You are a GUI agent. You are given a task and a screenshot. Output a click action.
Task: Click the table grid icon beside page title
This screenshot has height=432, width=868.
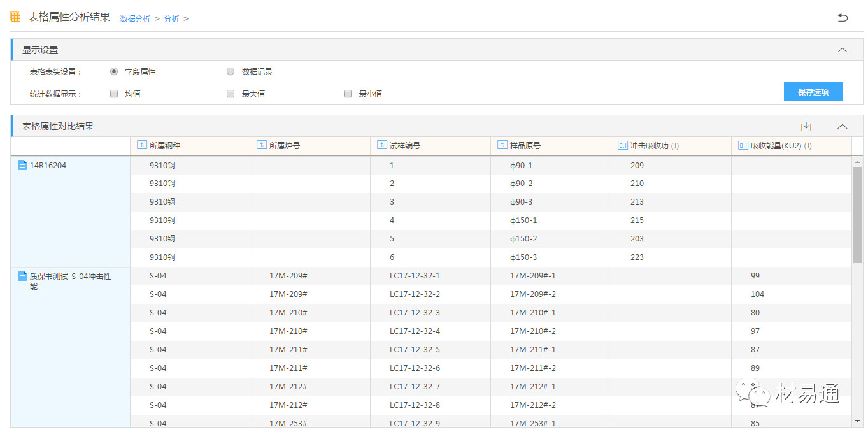(15, 17)
